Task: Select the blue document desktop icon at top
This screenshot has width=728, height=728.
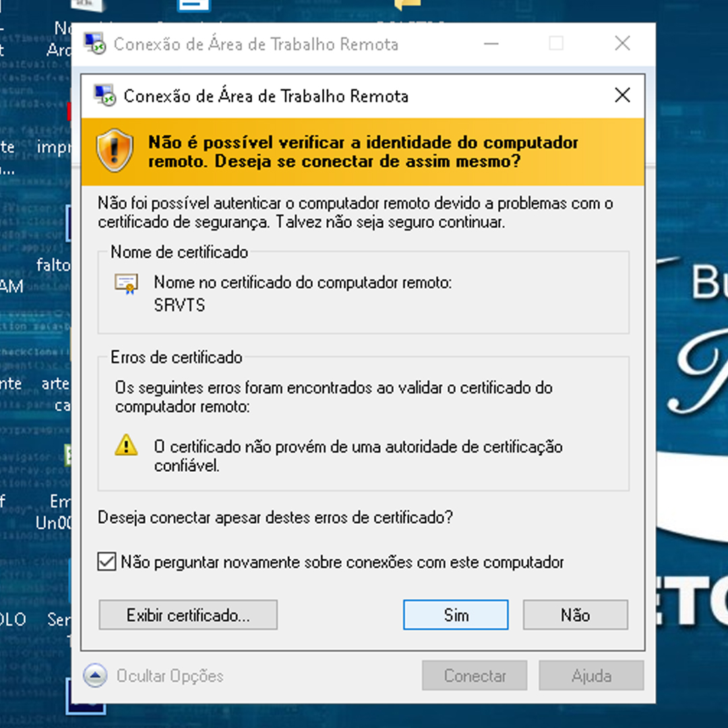Action: [x=194, y=7]
